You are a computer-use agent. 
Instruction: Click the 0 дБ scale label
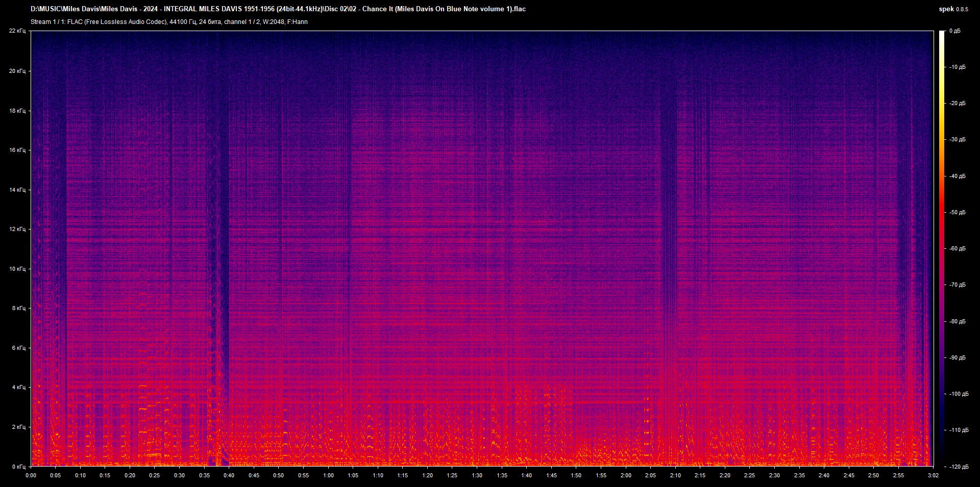coord(955,31)
